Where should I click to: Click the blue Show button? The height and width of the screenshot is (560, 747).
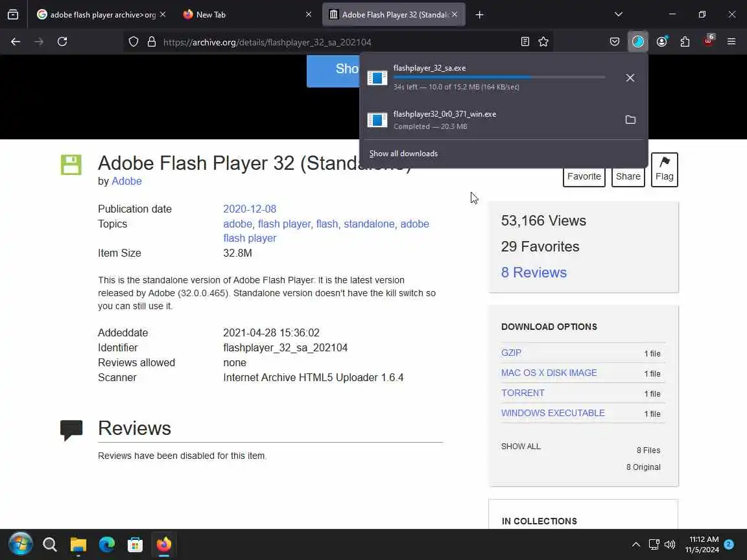tap(333, 71)
